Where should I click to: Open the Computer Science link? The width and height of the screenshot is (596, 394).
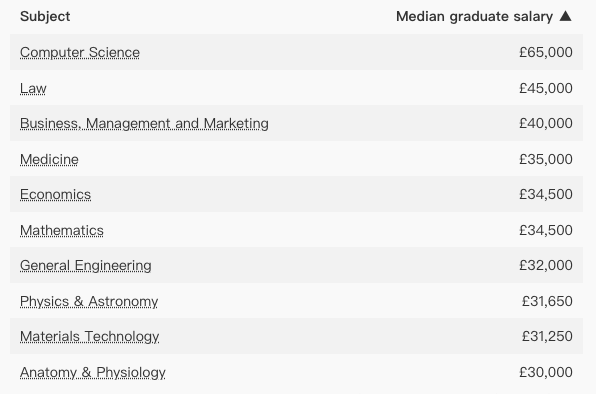point(80,52)
